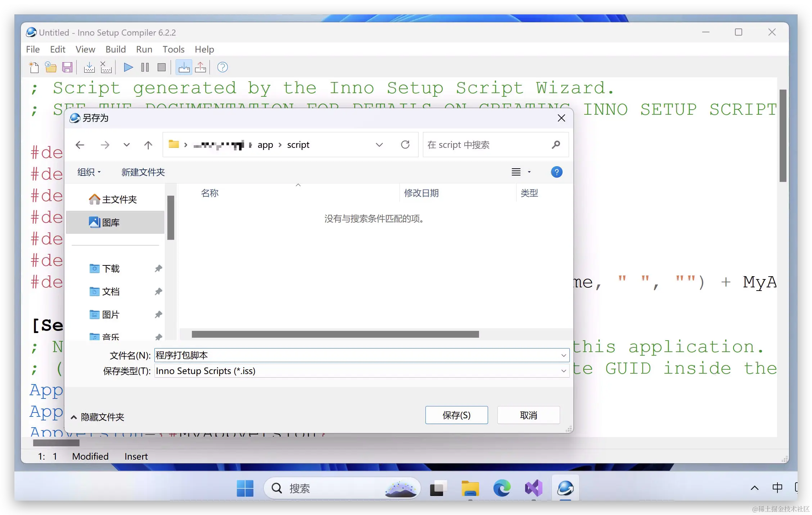Open the Edit menu
The image size is (812, 515).
pos(58,49)
